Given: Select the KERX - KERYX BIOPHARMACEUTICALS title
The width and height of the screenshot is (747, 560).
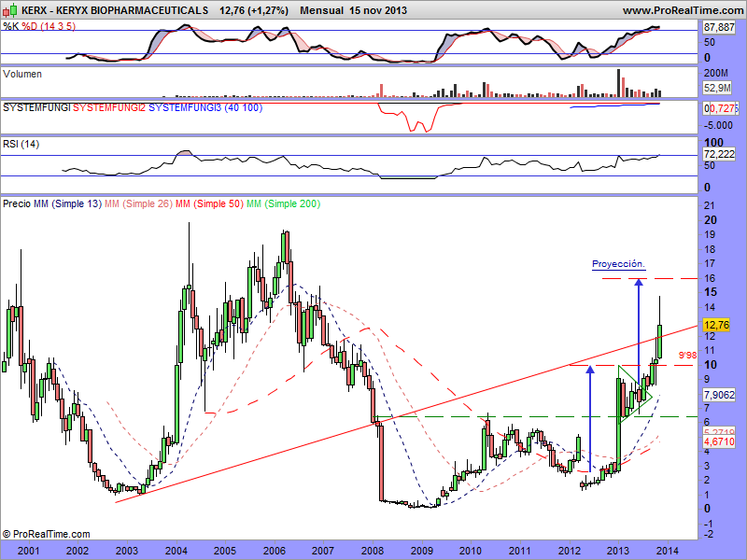Looking at the screenshot, I should click(115, 10).
